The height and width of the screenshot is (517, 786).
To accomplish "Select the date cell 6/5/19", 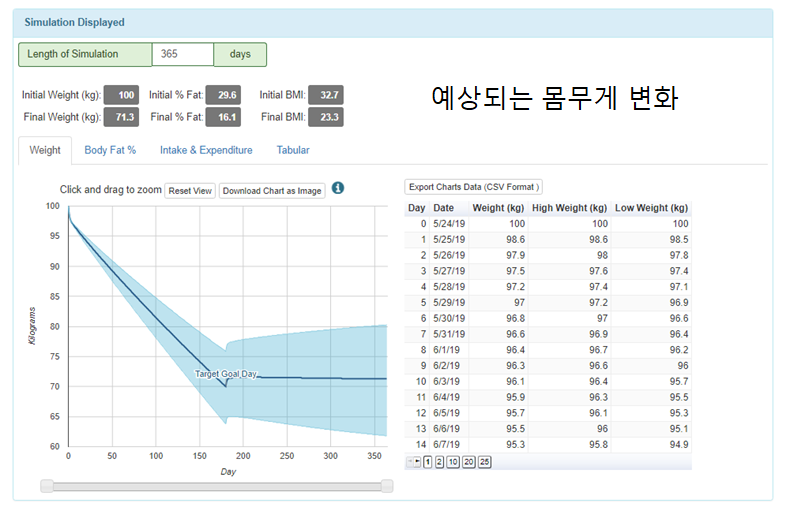I will tap(447, 413).
